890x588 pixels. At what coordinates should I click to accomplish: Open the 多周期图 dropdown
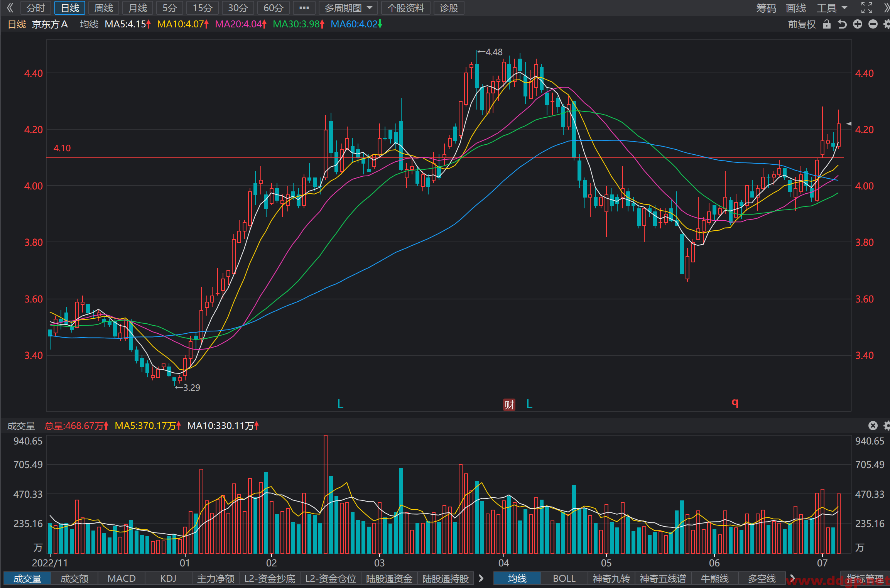[348, 8]
